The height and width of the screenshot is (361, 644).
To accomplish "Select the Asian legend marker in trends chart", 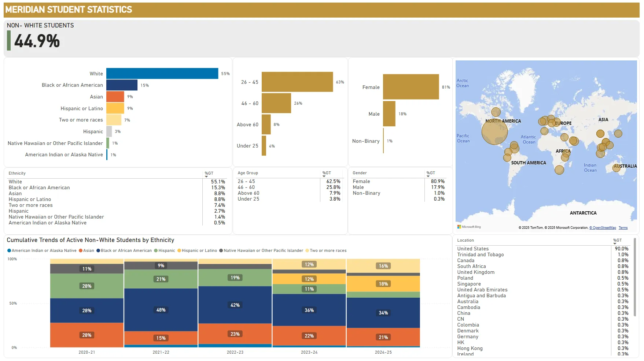I will click(x=81, y=251).
